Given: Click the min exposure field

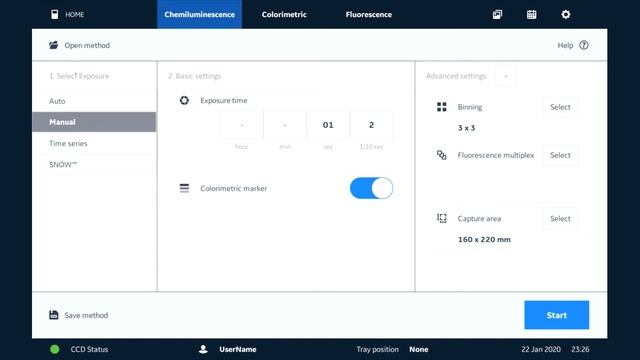Looking at the screenshot, I should [285, 125].
